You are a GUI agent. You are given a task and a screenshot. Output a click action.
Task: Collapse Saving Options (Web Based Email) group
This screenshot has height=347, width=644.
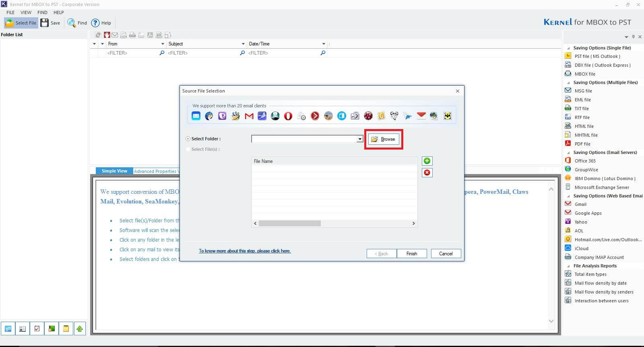(568, 196)
